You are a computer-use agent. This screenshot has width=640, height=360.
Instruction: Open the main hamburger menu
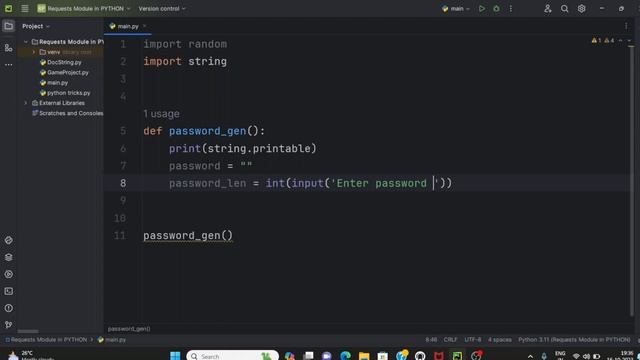(24, 9)
